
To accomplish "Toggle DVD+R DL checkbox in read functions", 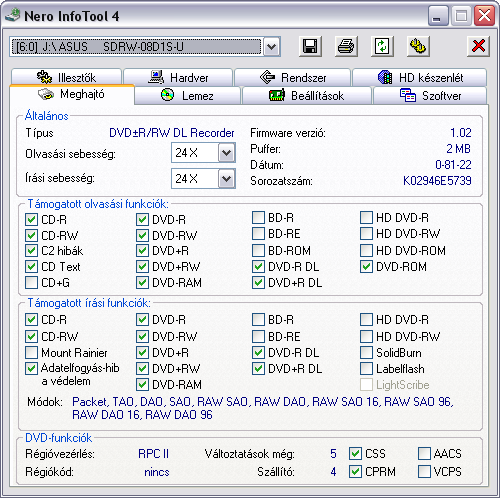I will tap(258, 283).
